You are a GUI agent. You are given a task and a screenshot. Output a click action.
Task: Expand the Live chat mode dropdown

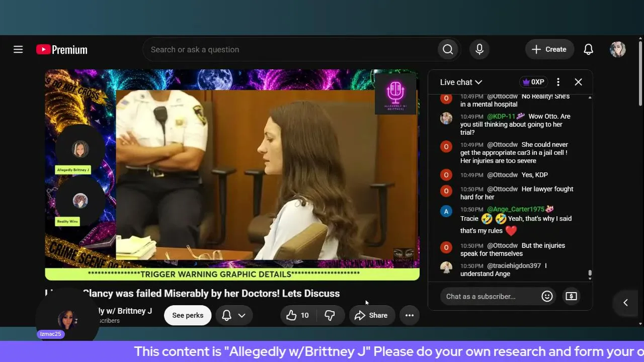tap(461, 82)
